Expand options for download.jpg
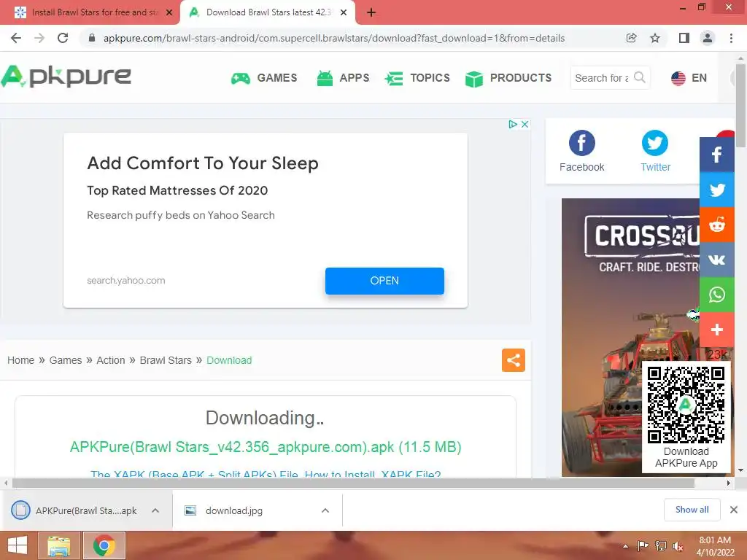Screen dimensions: 747x560 coord(325,510)
